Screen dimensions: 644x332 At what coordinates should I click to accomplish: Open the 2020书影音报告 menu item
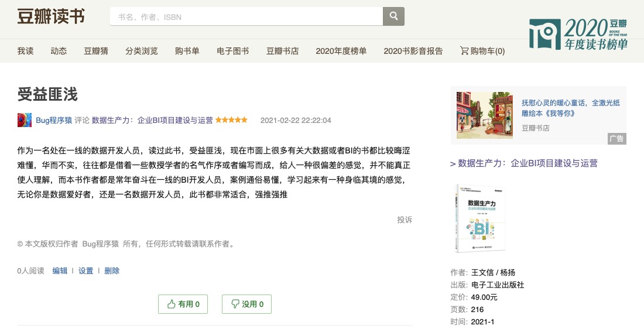point(413,51)
